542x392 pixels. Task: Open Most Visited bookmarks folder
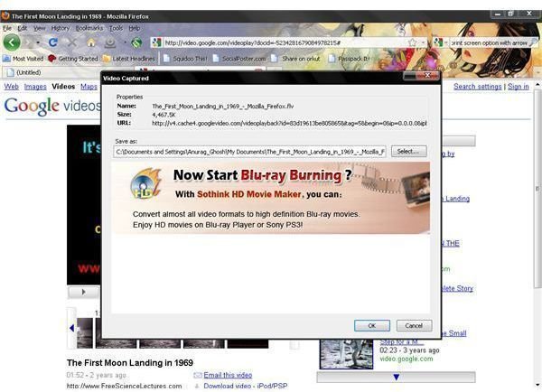(x=23, y=59)
